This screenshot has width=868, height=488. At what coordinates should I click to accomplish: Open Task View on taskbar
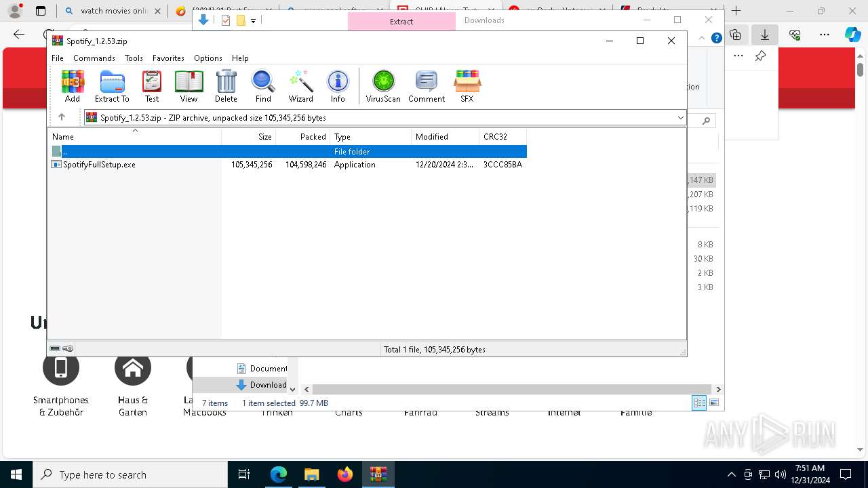point(244,474)
